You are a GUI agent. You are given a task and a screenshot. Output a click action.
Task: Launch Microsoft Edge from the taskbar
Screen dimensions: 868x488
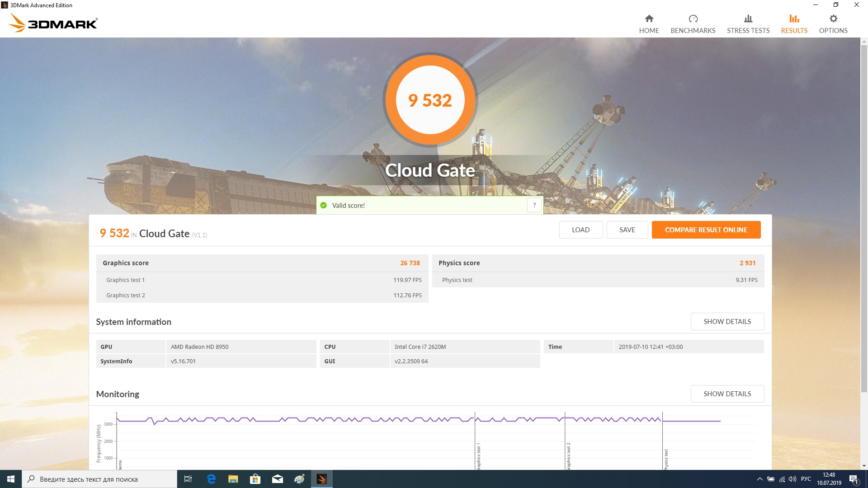pos(211,479)
